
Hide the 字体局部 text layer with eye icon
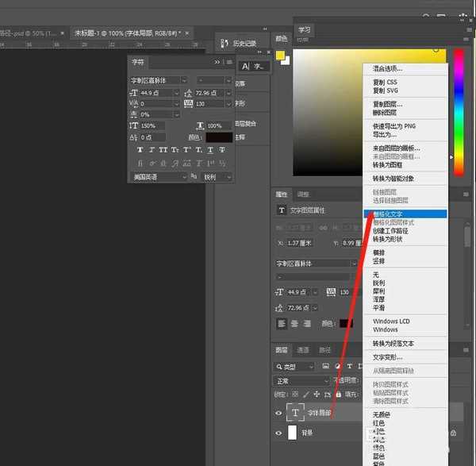[278, 413]
